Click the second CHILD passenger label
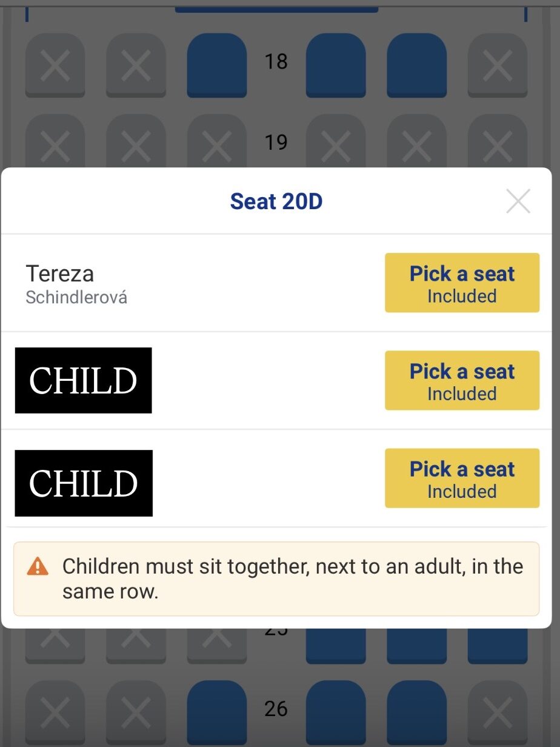Viewport: 560px width, 747px height. click(x=84, y=483)
